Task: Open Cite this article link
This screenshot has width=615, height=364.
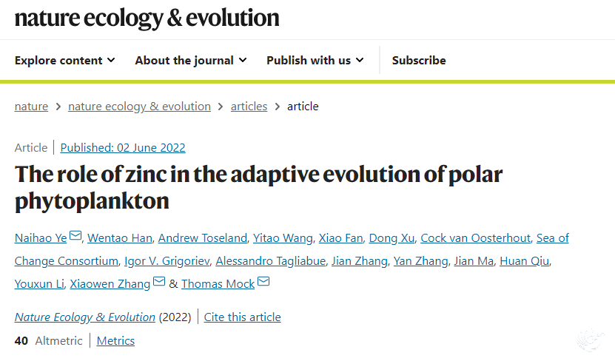Action: (x=243, y=317)
